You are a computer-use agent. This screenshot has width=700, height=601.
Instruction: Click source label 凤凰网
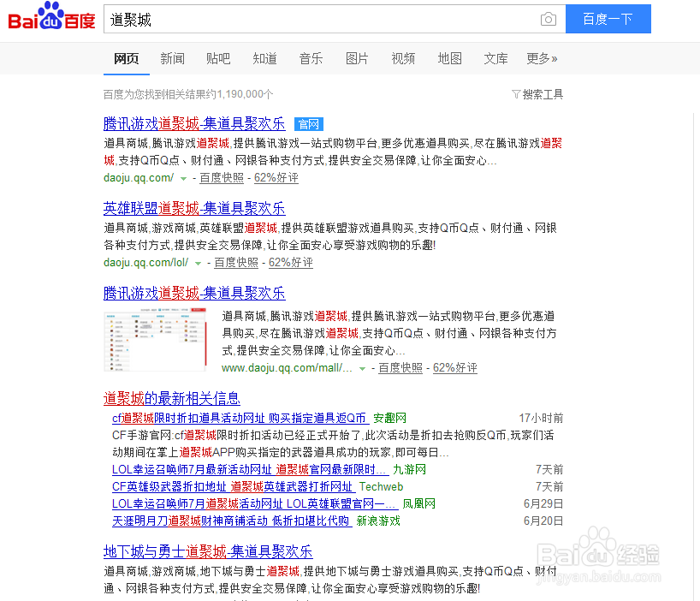[x=418, y=504]
